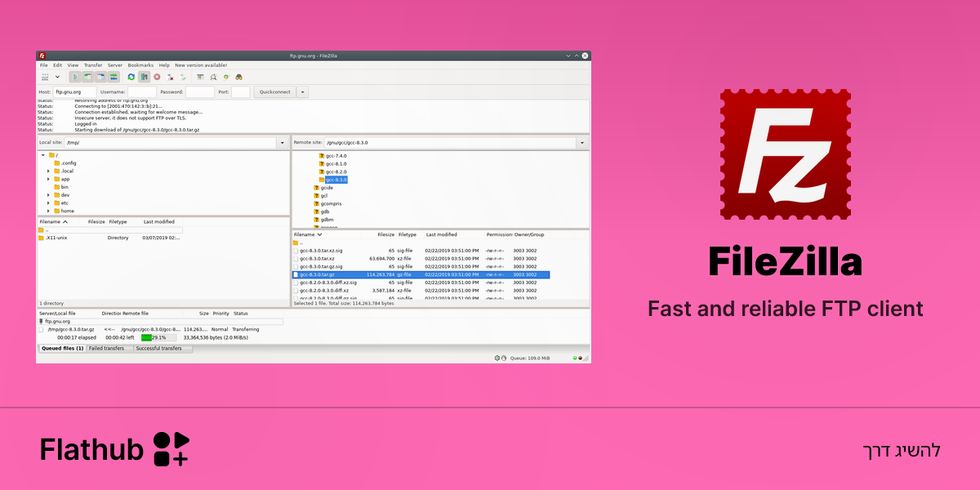Click the New version available! menu
Viewport: 980px width, 490px height.
tap(201, 65)
